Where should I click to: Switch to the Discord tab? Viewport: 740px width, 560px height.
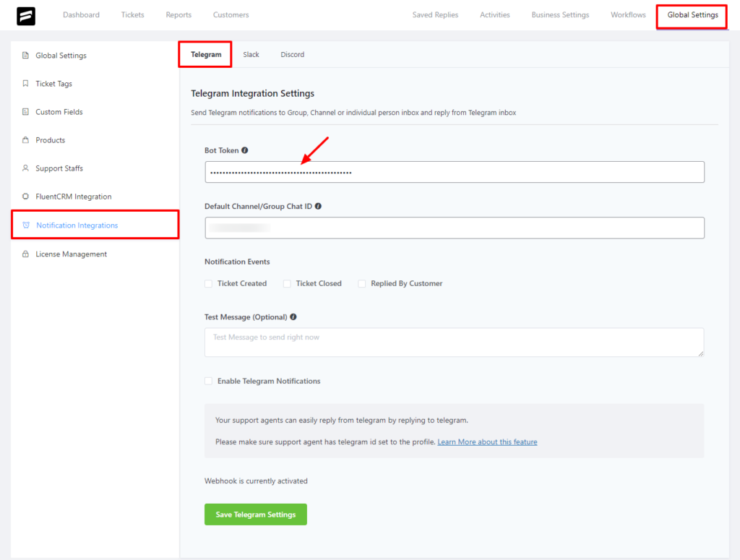click(x=293, y=54)
